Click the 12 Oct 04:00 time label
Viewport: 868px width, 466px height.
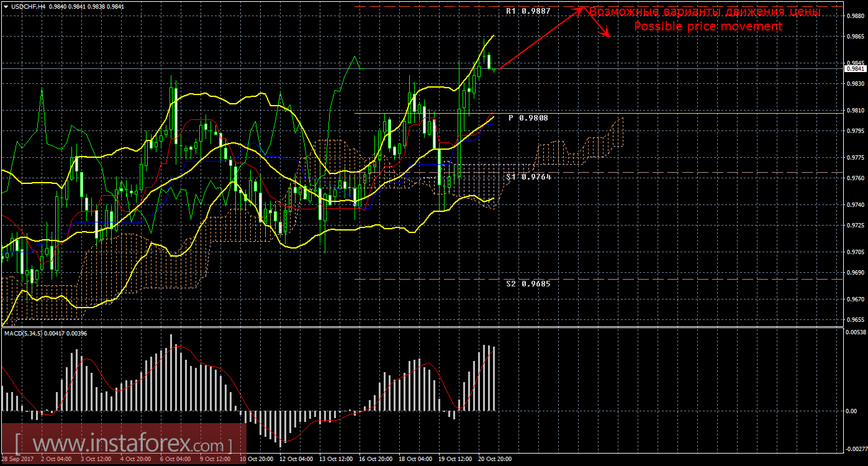tap(296, 459)
